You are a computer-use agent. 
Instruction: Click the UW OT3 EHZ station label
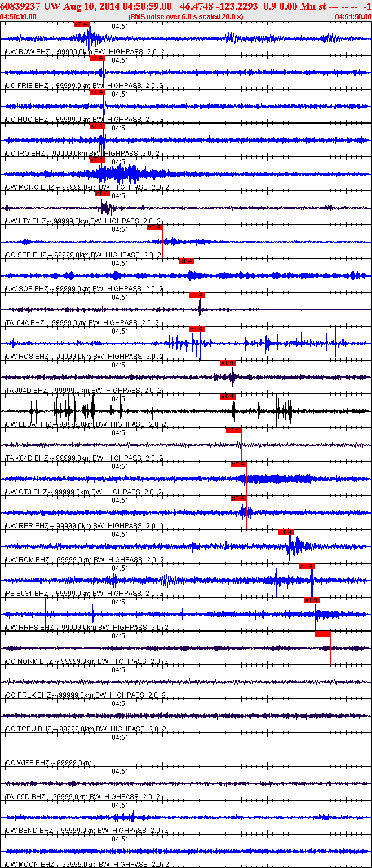[26, 492]
